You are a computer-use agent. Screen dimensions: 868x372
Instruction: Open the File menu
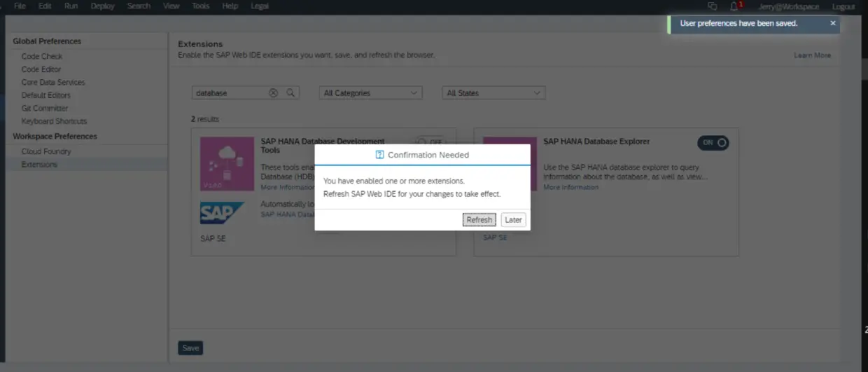[20, 6]
